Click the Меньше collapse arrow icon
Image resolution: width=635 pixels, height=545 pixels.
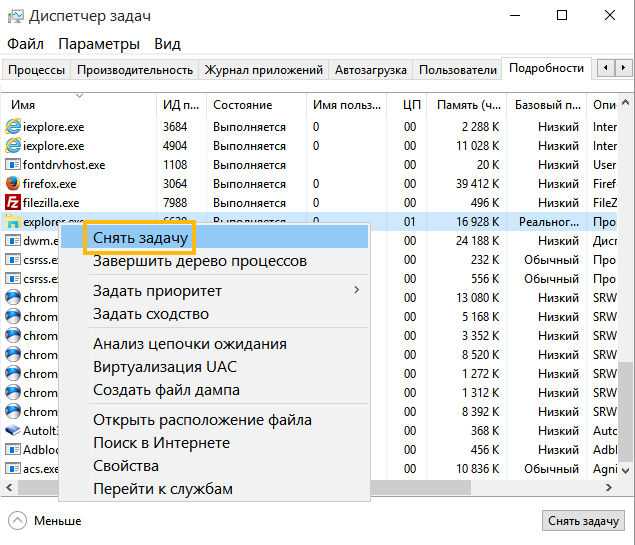click(x=17, y=521)
